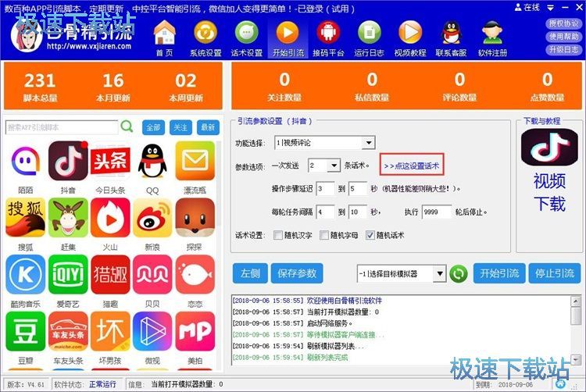Select the 豆瓣 app script
The height and width of the screenshot is (392, 586).
26,332
